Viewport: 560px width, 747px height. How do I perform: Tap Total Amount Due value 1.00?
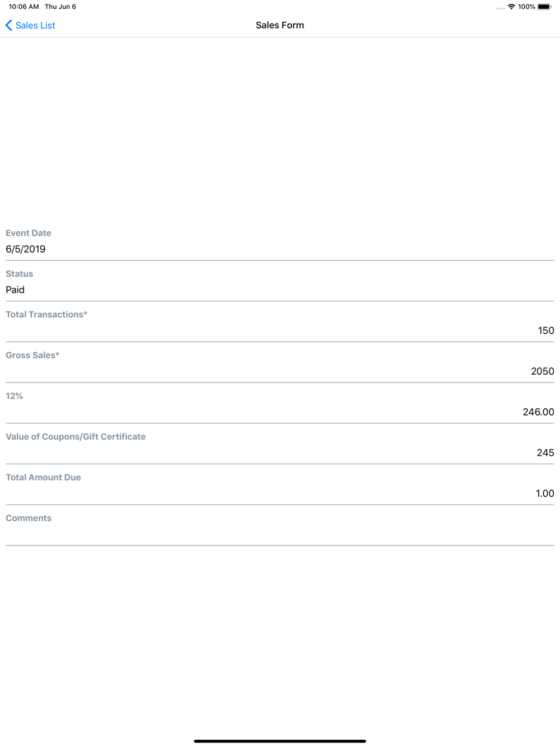(545, 493)
